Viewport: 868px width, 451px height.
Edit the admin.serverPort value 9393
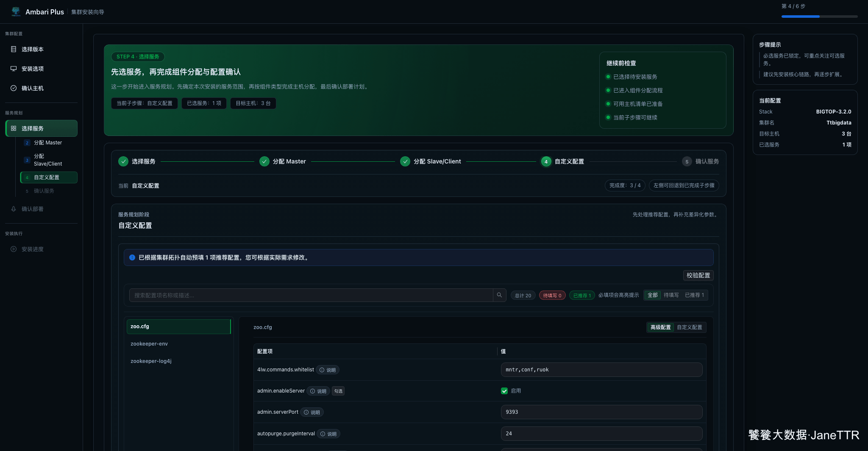tap(601, 412)
